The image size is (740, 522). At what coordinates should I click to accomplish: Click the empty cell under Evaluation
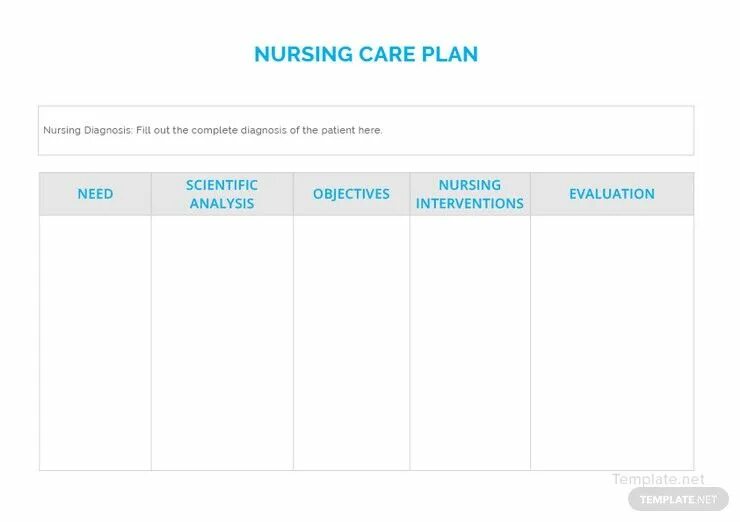pos(612,343)
